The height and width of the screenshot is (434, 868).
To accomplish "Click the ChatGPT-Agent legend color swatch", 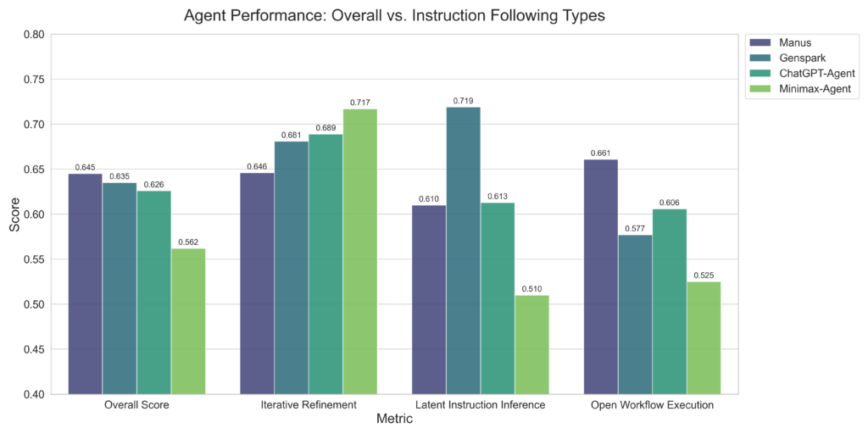I will [x=761, y=73].
